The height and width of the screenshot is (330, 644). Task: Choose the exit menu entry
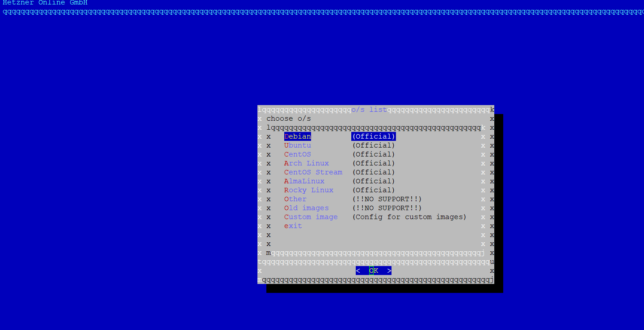293,226
